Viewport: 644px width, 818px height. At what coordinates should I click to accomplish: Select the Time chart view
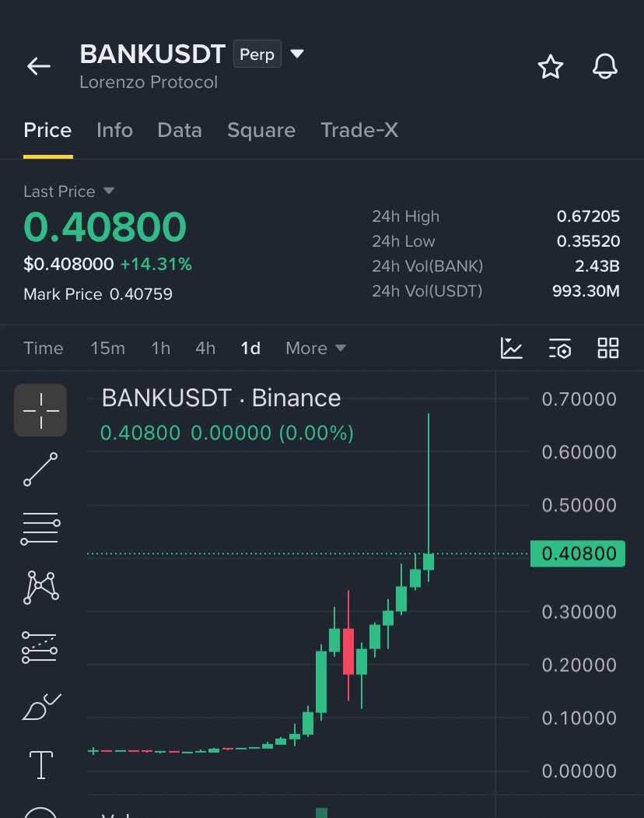pos(44,348)
